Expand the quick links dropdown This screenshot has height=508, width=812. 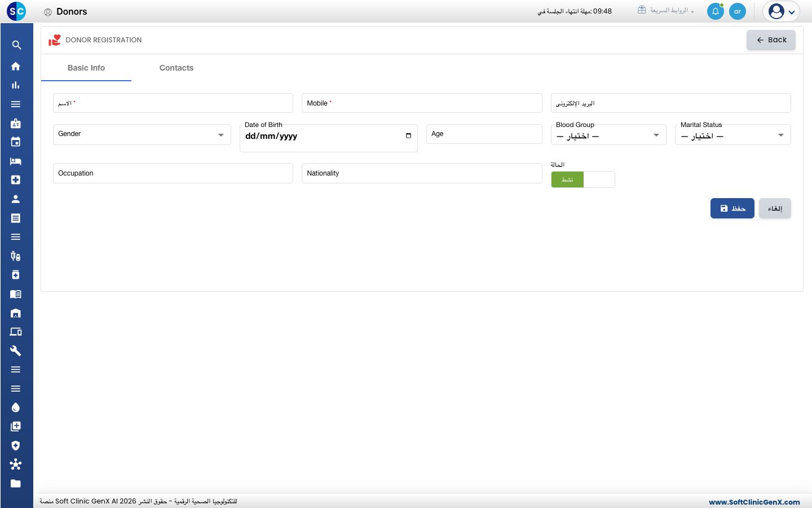point(666,11)
